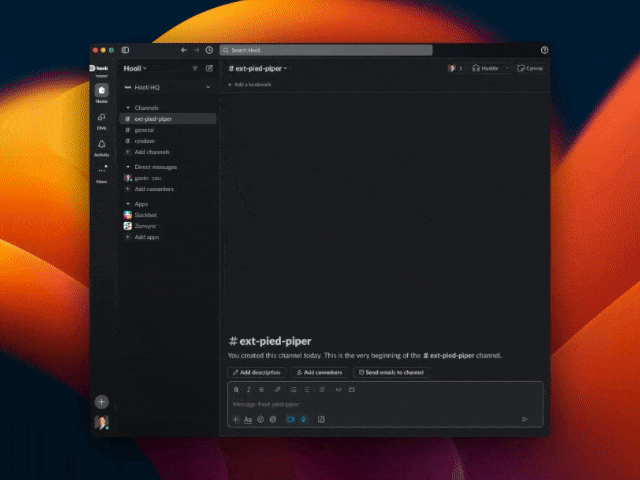Open the history clock icon
The height and width of the screenshot is (480, 640).
pyautogui.click(x=209, y=50)
